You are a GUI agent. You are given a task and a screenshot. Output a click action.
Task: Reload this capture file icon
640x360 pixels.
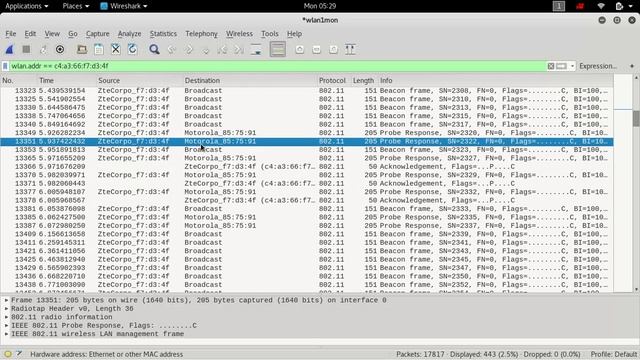click(x=133, y=49)
